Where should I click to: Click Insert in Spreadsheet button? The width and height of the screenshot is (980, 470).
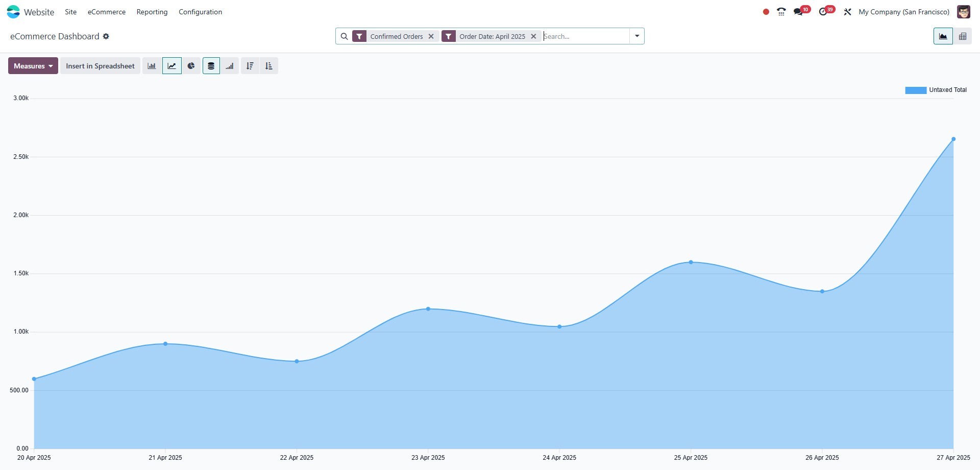(100, 66)
